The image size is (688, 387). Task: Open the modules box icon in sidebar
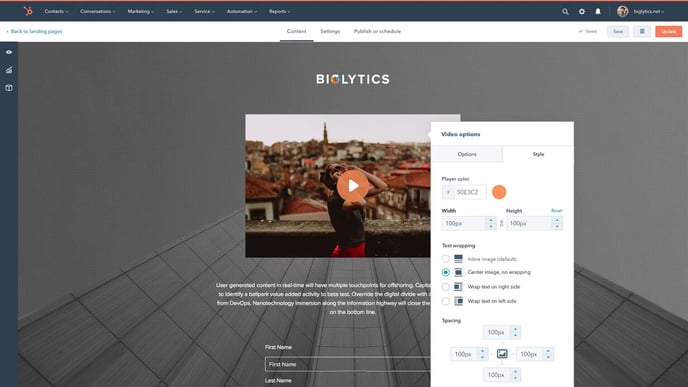point(9,88)
